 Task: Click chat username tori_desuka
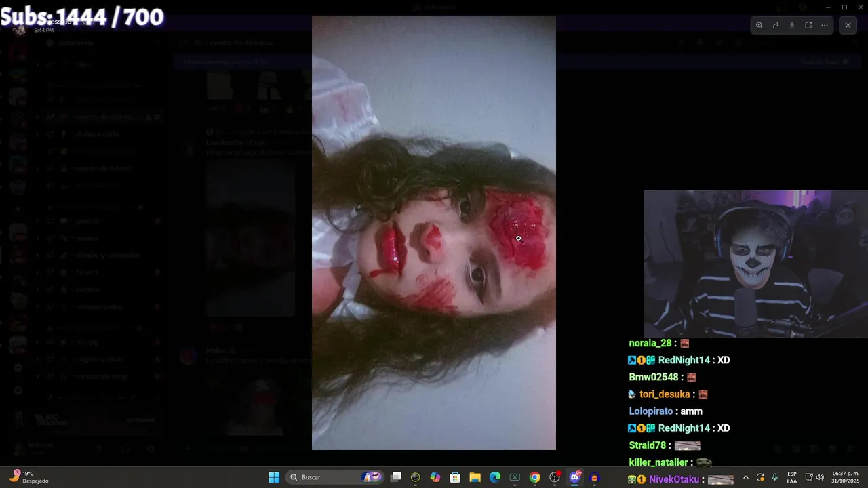665,394
